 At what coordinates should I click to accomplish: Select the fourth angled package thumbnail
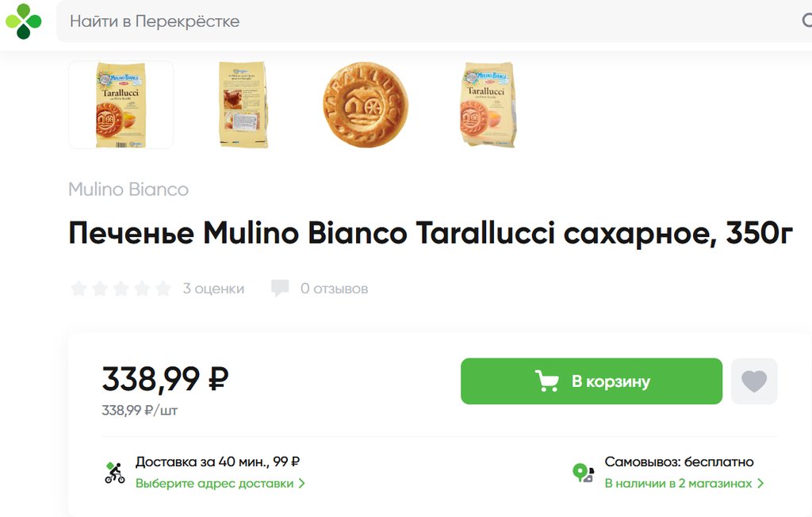488,105
